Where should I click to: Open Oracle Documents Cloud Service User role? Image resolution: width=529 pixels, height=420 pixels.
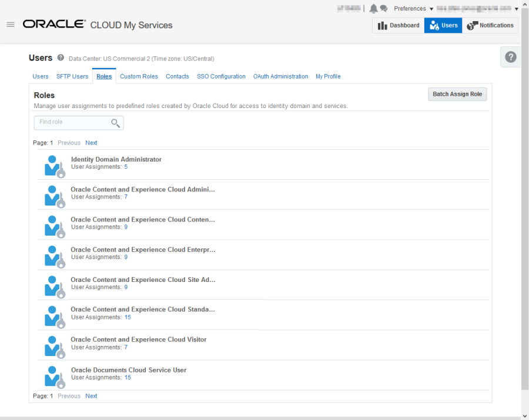pos(129,369)
